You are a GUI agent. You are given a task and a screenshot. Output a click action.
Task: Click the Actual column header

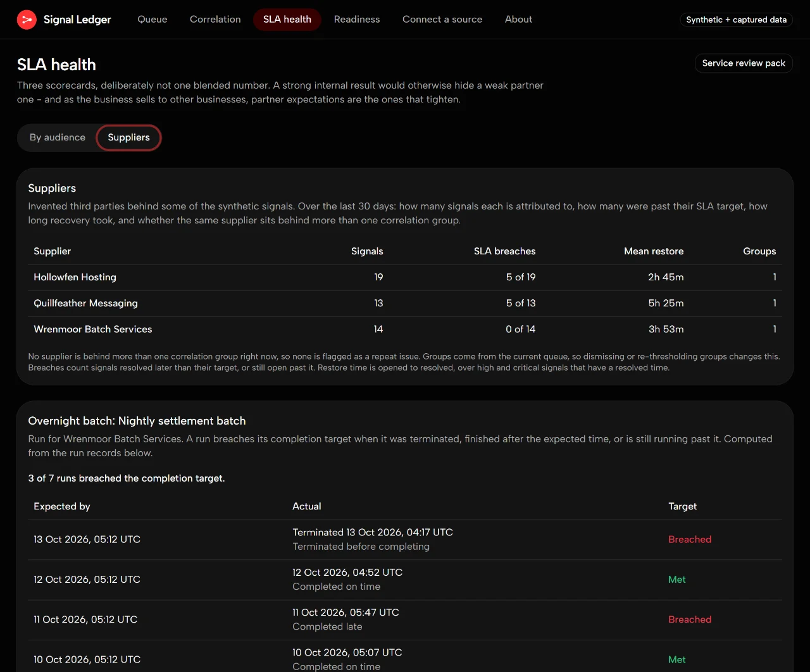pos(307,506)
